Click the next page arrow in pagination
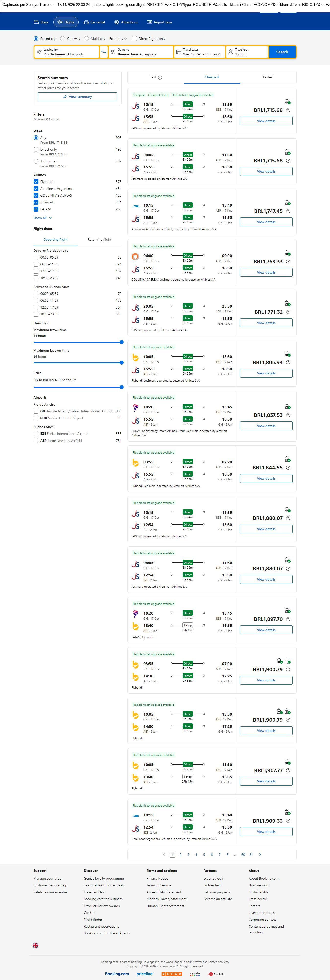Viewport: 330px width, 980px height. point(260,854)
